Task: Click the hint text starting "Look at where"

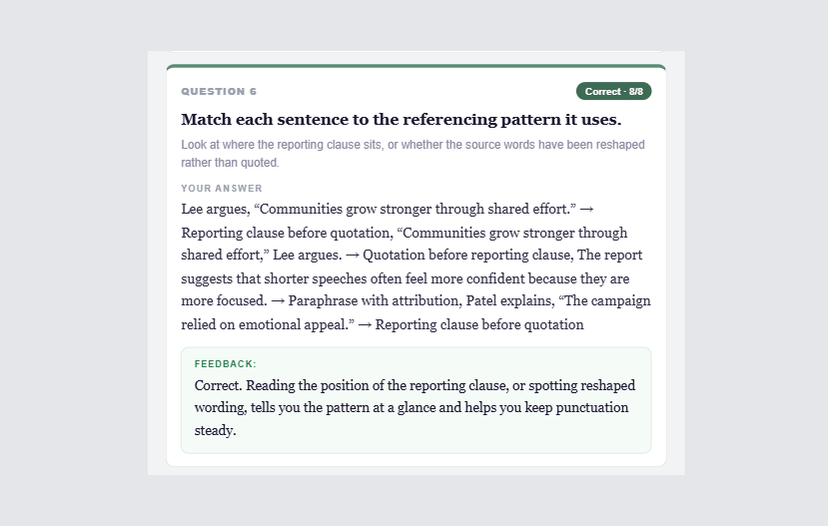Action: (x=413, y=153)
